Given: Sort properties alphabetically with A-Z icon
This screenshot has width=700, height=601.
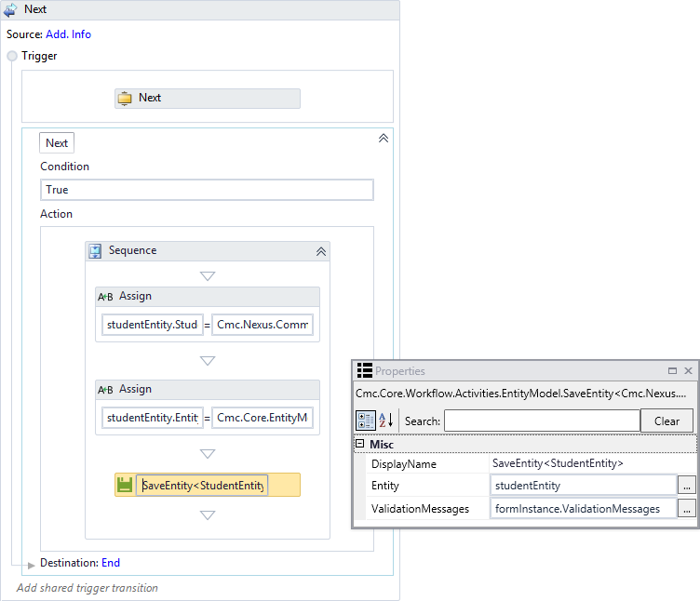Looking at the screenshot, I should click(383, 421).
